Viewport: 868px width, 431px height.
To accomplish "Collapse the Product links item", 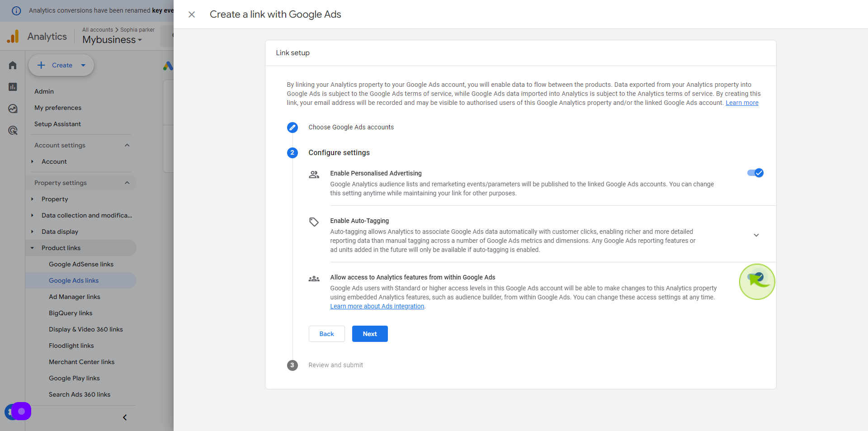I will pos(32,248).
